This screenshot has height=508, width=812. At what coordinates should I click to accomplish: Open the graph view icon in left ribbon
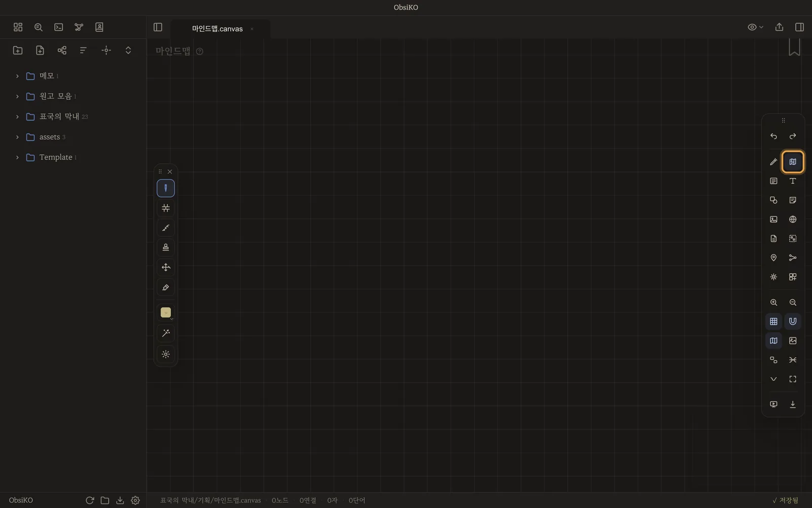[79, 27]
